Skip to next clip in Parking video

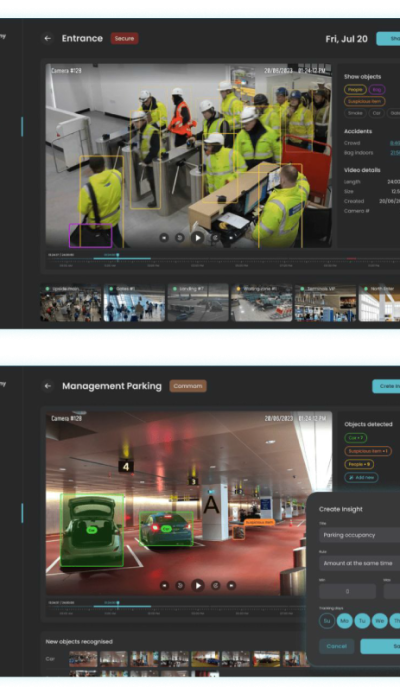pos(231,585)
